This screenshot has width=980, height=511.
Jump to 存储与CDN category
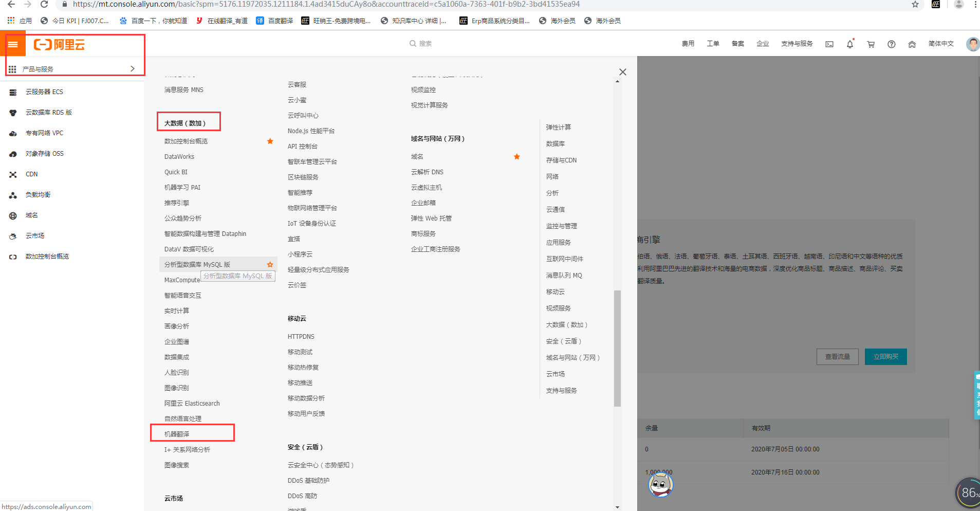click(x=562, y=160)
